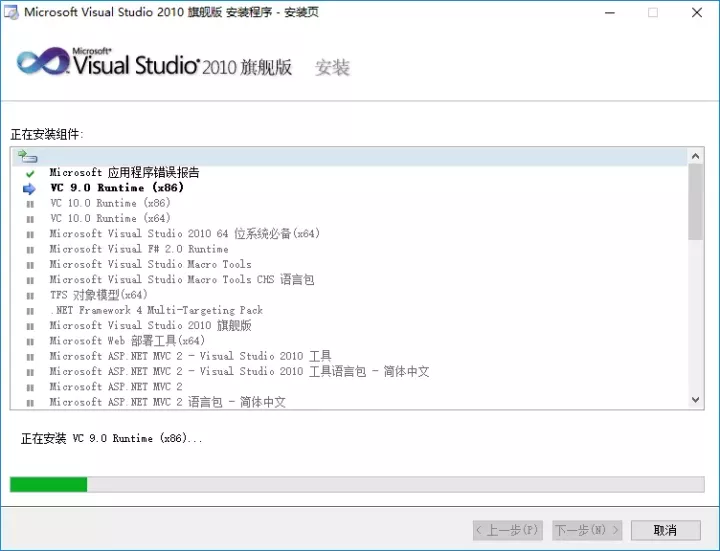
Task: Select .NET Framework 4 Multi-Targeting Pack entry
Action: 157,310
